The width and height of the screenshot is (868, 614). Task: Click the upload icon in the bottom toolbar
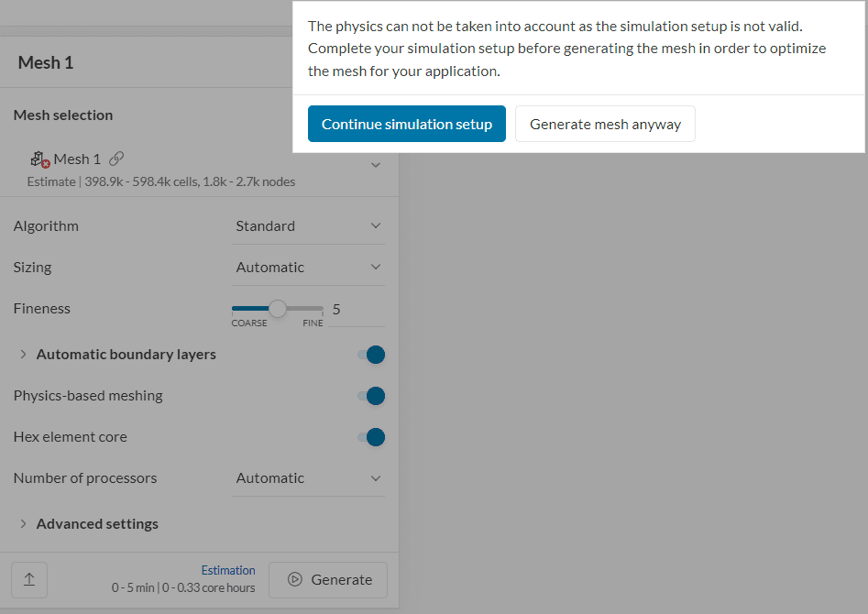[28, 579]
